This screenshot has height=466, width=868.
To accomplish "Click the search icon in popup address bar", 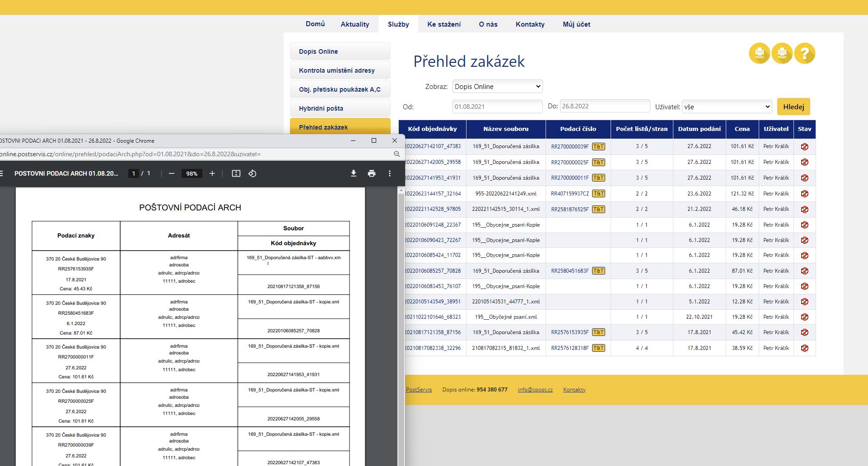I will point(397,154).
